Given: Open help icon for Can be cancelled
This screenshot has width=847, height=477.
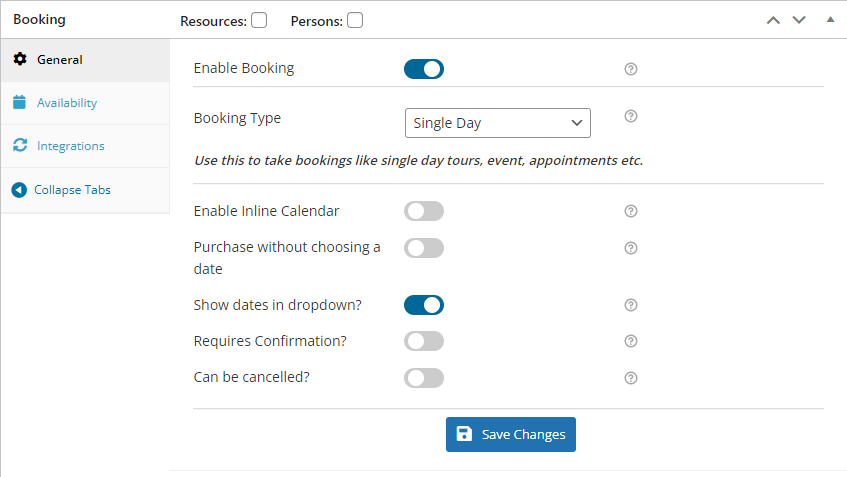Looking at the screenshot, I should [x=631, y=378].
